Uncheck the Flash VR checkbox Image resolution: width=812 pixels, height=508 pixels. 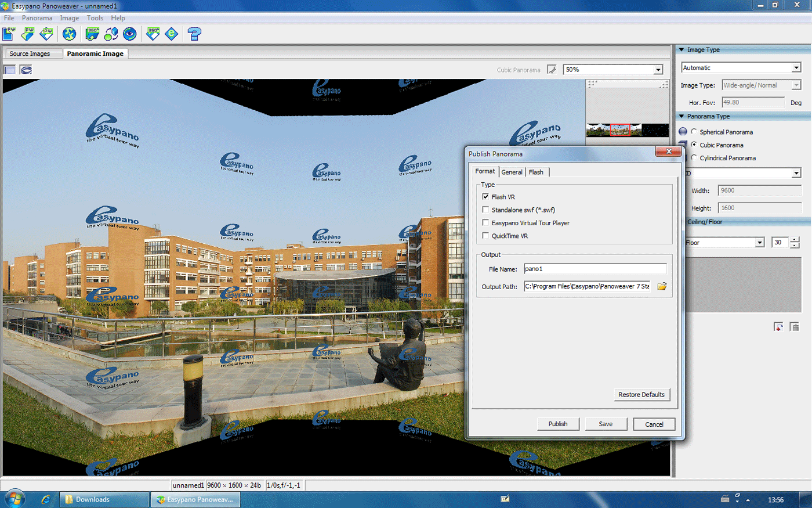coord(485,196)
